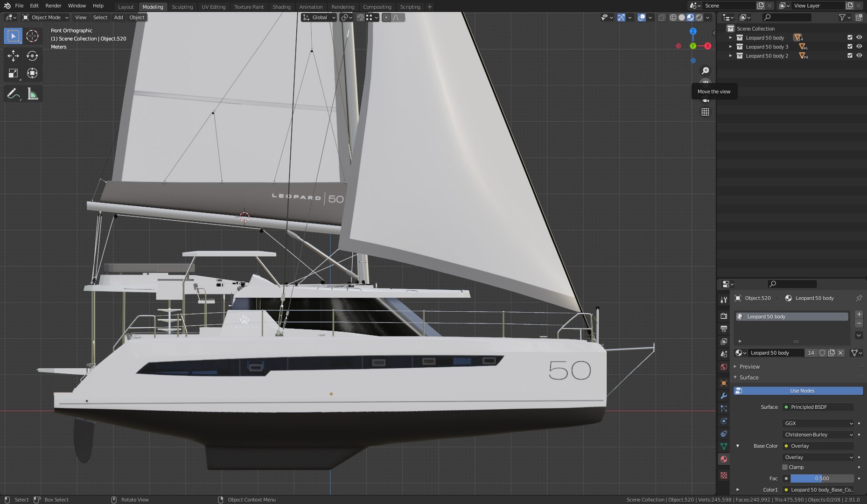
Task: Open the Object Data mesh tab
Action: coord(724,446)
